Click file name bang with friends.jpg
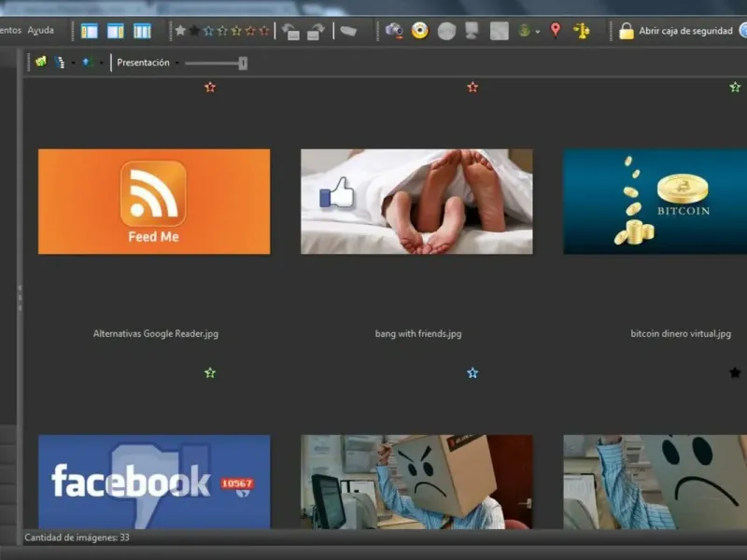Viewport: 747px width, 560px height. coord(418,334)
